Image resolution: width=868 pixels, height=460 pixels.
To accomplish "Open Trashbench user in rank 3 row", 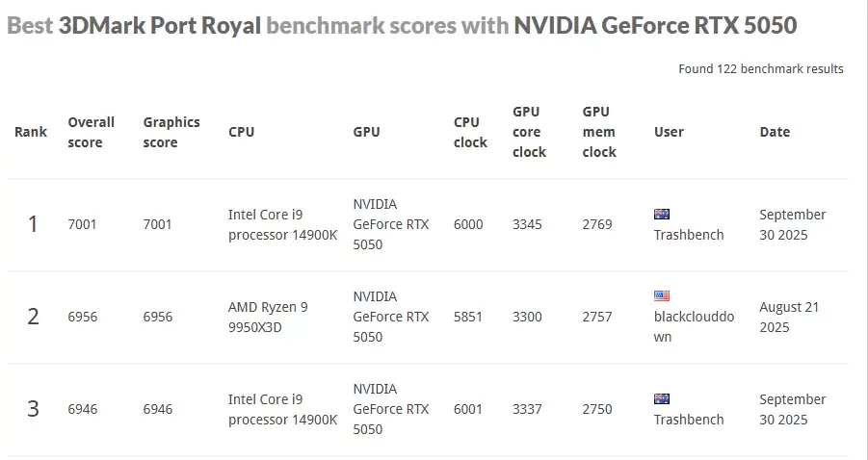I will pos(689,420).
